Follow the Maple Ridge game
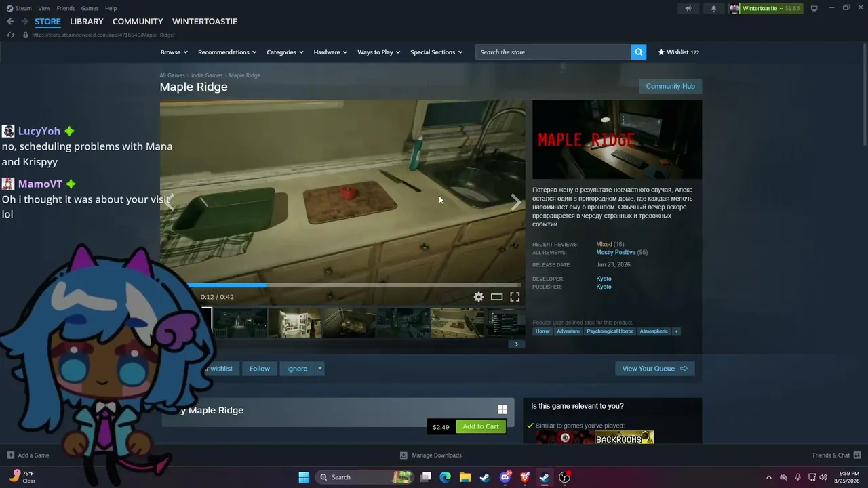This screenshot has width=868, height=488. point(260,369)
